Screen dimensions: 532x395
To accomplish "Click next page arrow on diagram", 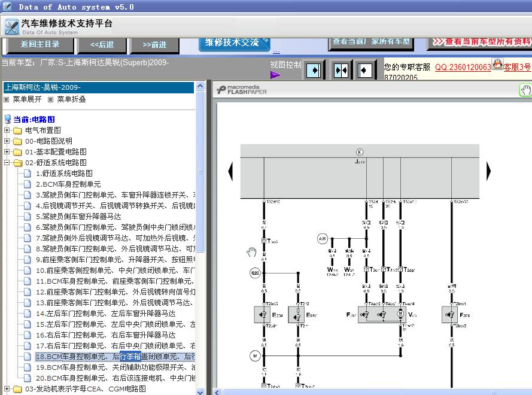I will coord(488,171).
